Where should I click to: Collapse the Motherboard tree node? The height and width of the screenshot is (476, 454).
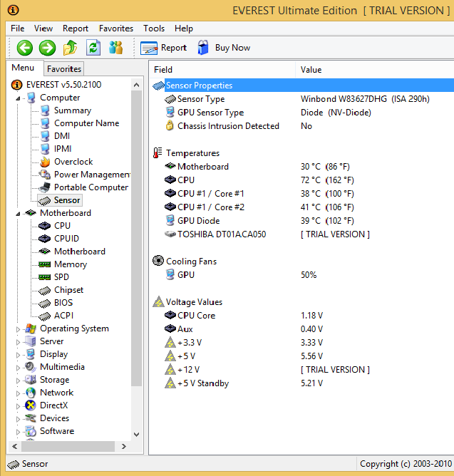click(x=18, y=214)
